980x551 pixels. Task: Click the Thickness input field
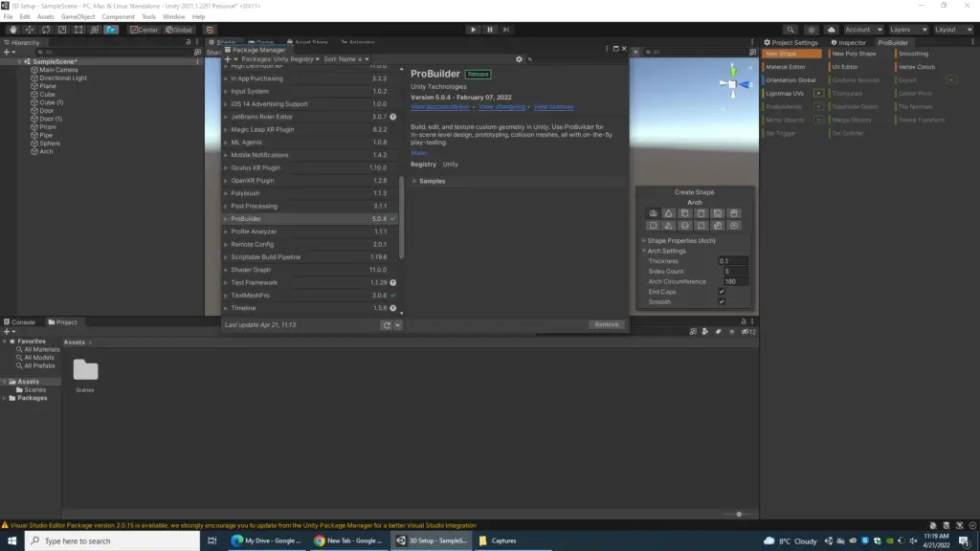pyautogui.click(x=733, y=261)
